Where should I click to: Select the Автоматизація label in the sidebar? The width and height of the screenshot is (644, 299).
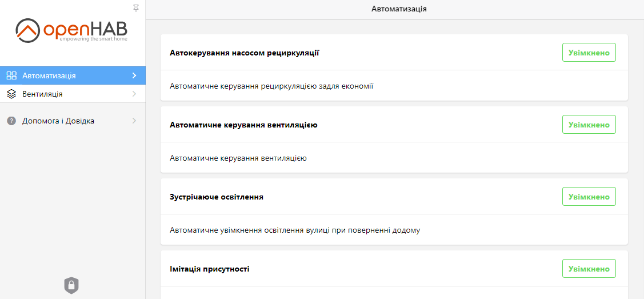pyautogui.click(x=49, y=75)
